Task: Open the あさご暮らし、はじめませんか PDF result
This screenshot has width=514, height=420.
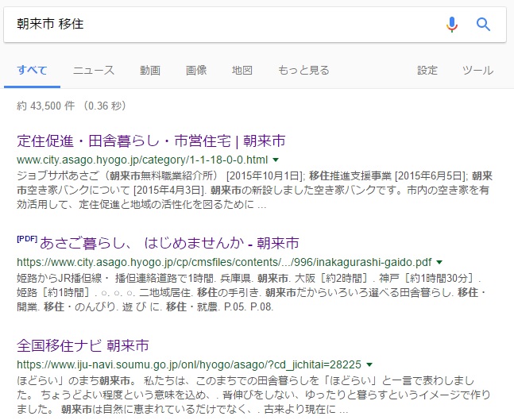Action: pyautogui.click(x=157, y=243)
